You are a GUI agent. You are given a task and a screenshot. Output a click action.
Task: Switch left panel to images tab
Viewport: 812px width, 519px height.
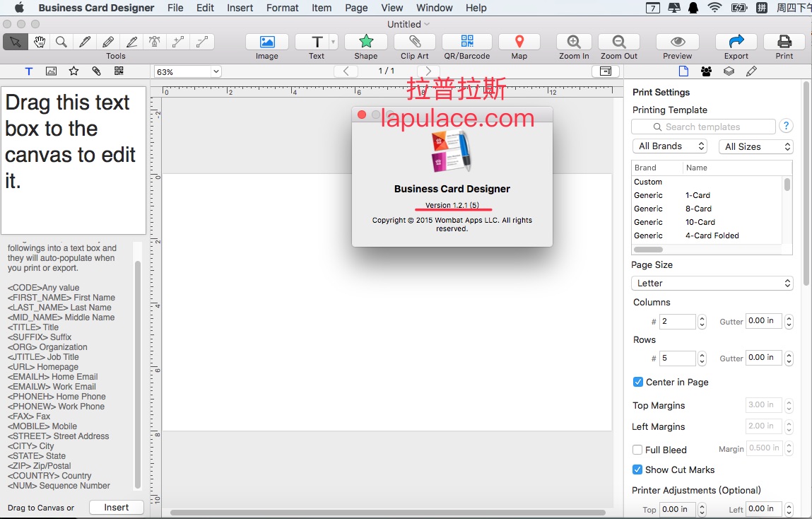[52, 71]
